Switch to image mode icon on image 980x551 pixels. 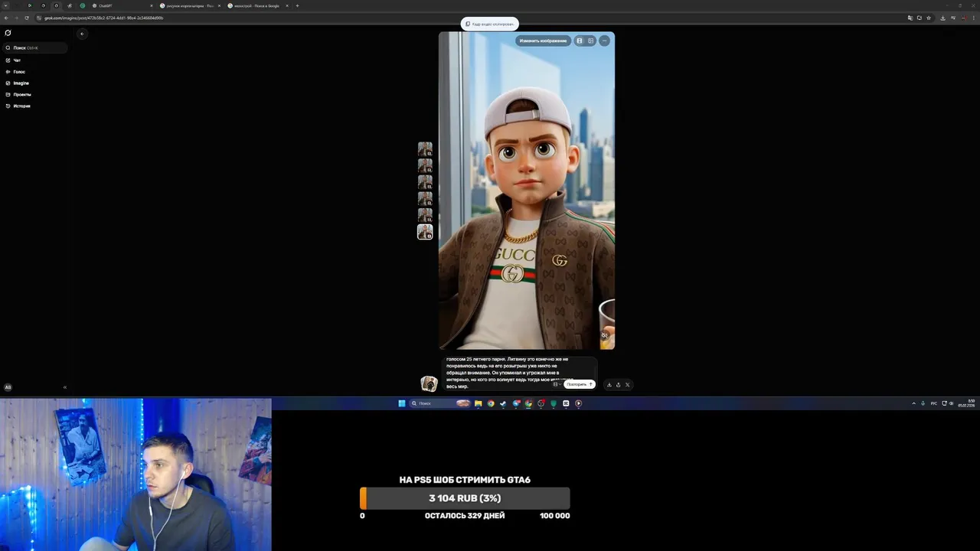click(x=590, y=41)
